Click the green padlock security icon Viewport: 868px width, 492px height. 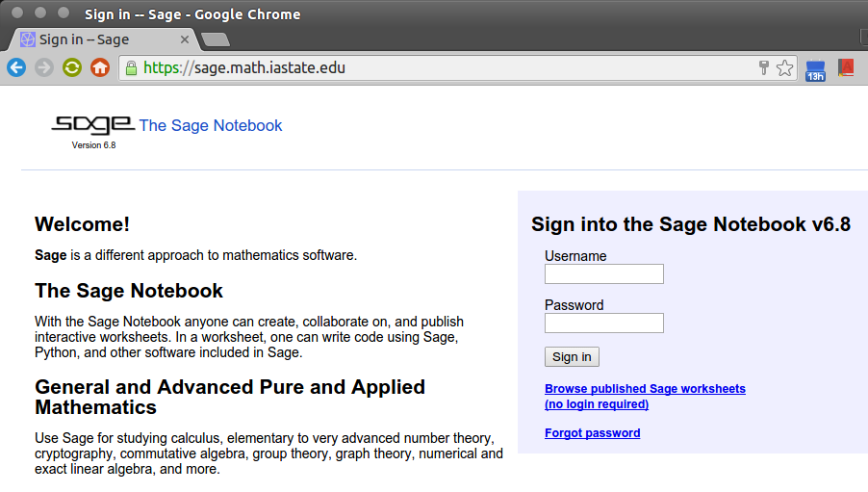(x=131, y=68)
